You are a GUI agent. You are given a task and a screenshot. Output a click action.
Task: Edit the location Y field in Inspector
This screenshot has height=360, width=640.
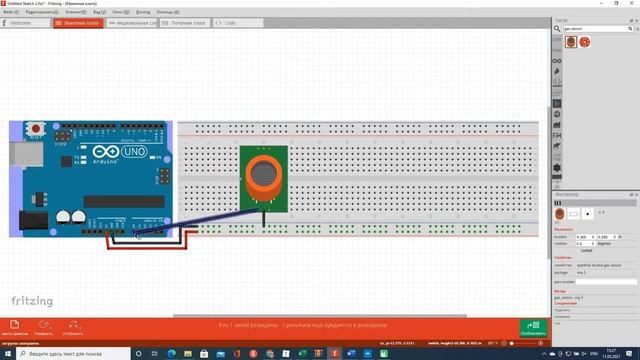(607, 237)
